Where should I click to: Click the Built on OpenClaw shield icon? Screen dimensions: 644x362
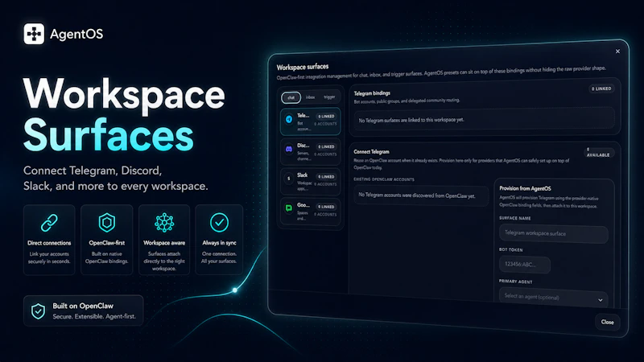(38, 311)
